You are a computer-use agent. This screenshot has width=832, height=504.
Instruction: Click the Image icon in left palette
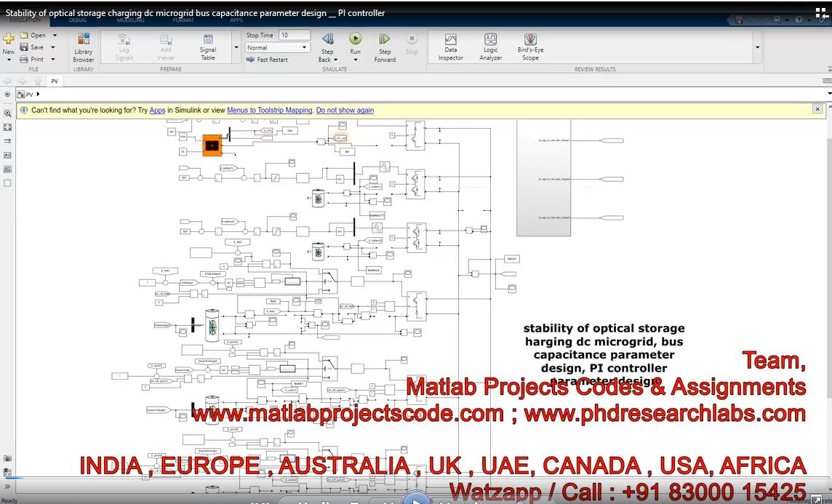[7, 169]
